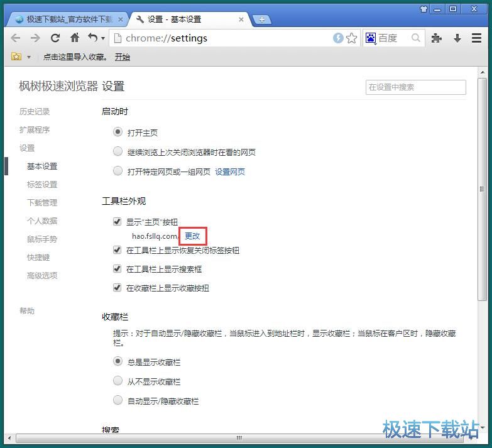Click the lightning speed mode icon
The image size is (492, 448).
click(x=338, y=38)
